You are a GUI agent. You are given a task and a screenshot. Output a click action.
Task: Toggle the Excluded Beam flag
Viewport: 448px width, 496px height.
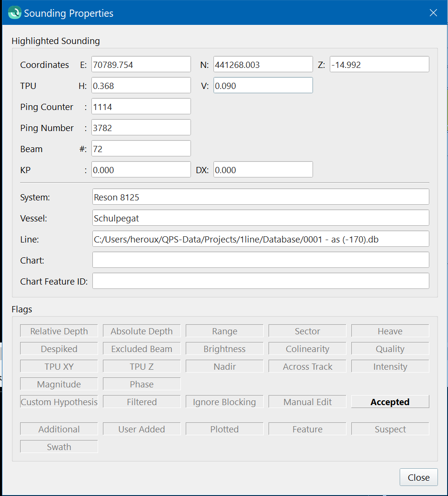point(142,349)
